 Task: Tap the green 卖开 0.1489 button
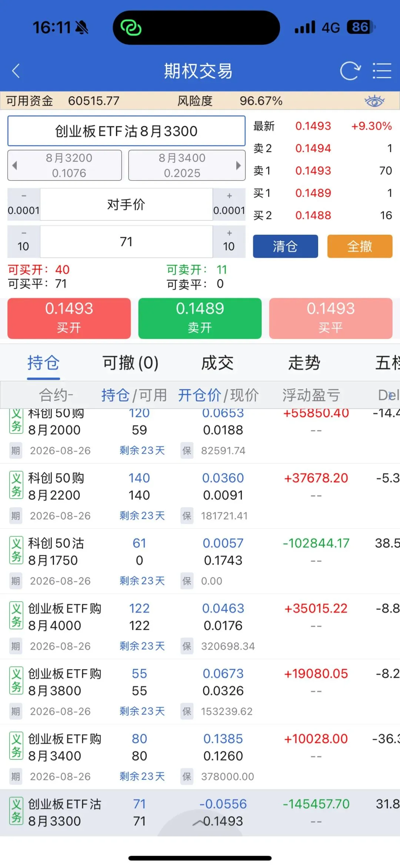(x=200, y=318)
